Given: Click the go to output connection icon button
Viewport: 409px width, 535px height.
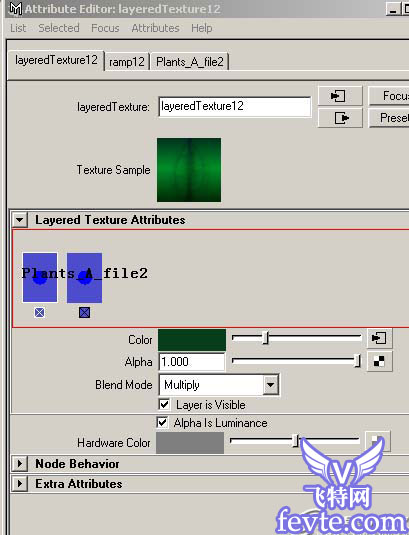Looking at the screenshot, I should 340,118.
